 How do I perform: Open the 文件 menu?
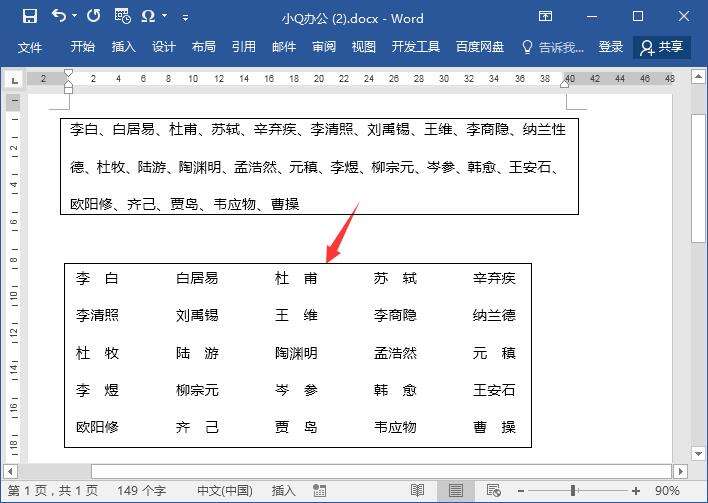pyautogui.click(x=30, y=47)
